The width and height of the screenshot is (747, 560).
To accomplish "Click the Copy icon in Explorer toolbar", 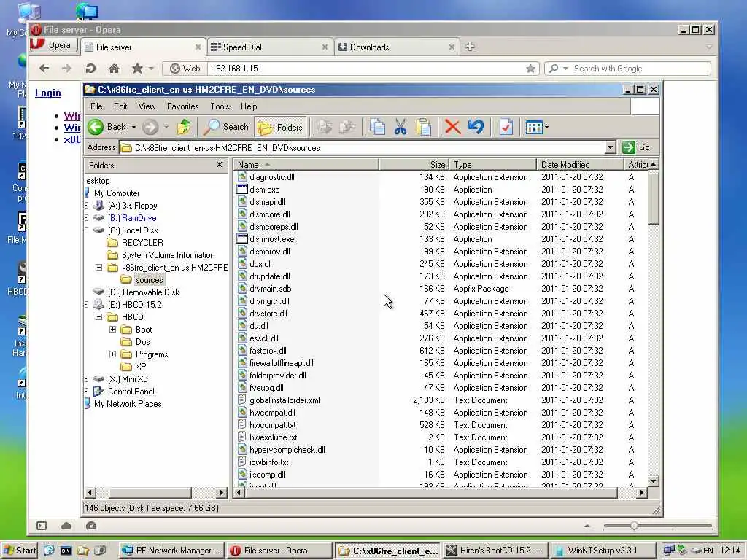I will pos(377,127).
